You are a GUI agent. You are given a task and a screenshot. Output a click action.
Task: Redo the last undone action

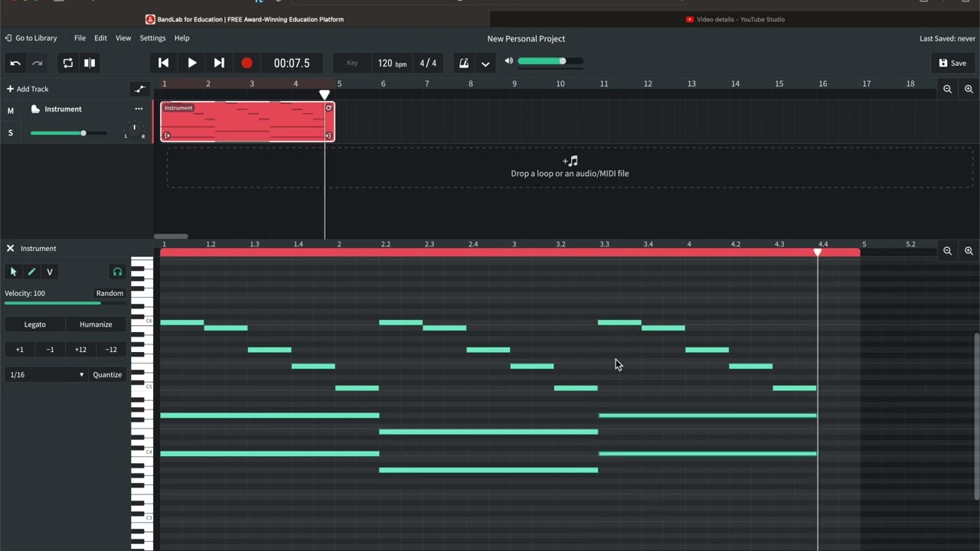pyautogui.click(x=37, y=63)
